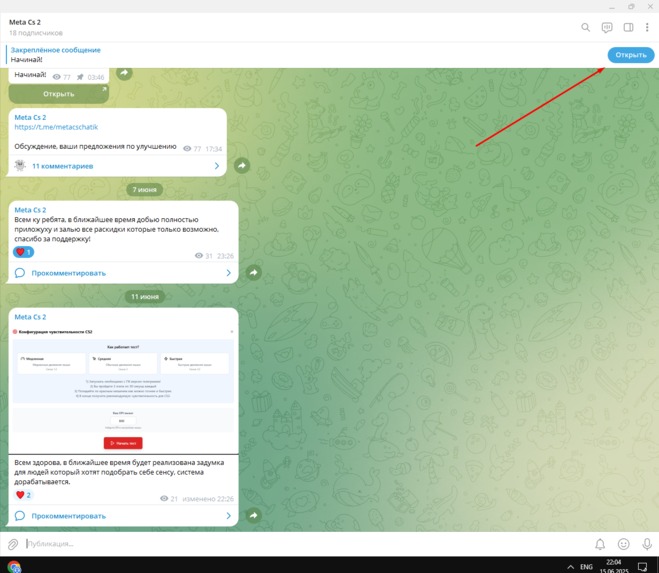
Task: Open the three-dot more options menu
Action: pos(647,28)
